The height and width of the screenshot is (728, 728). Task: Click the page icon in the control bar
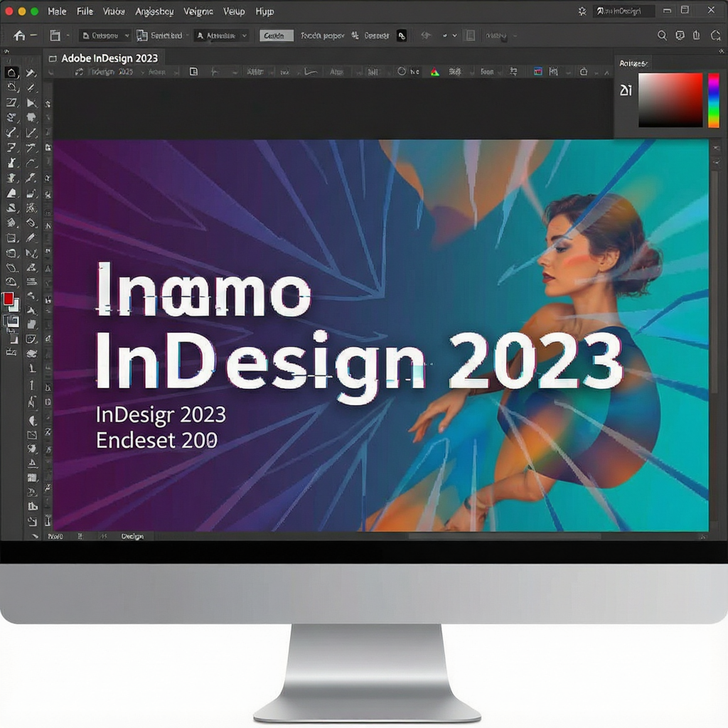click(193, 72)
